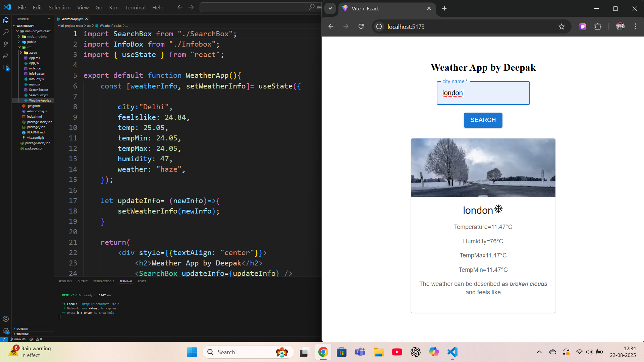Open SearchBox.css in the file explorer
This screenshot has height=362, width=644.
tap(39, 90)
